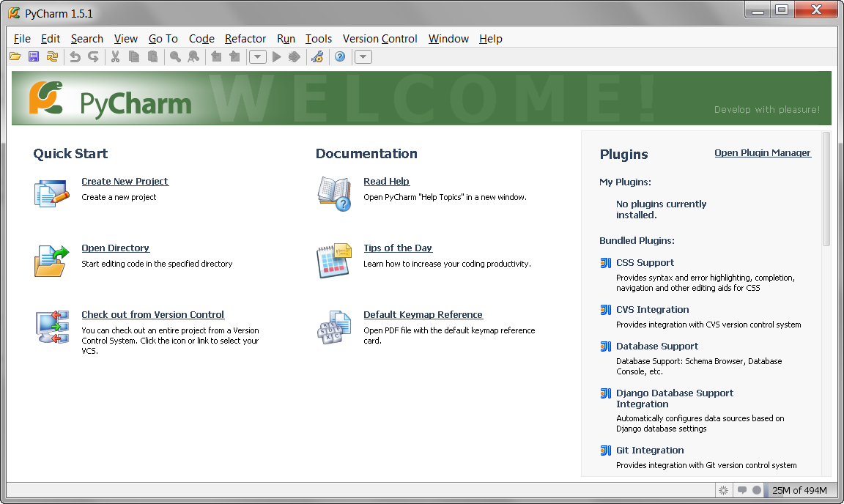Click the Read Help link

pos(387,182)
